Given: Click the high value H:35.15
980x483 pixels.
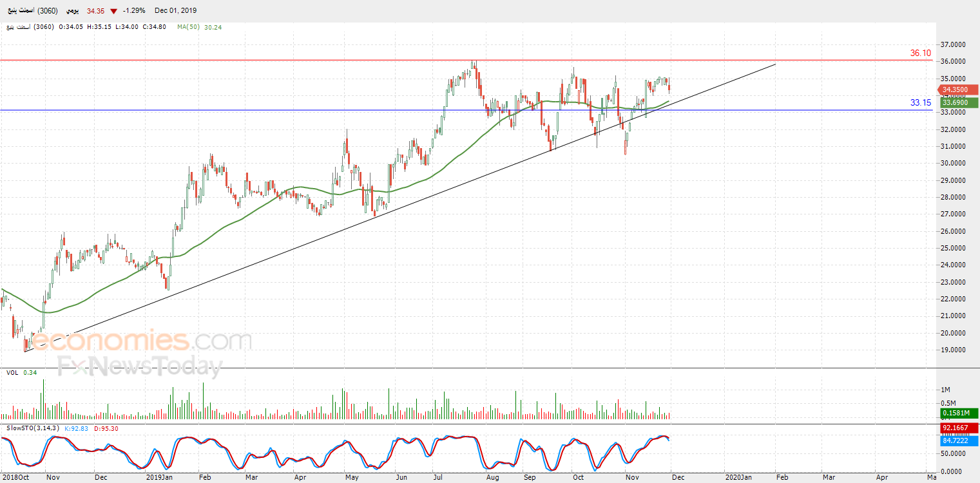Looking at the screenshot, I should (x=98, y=27).
